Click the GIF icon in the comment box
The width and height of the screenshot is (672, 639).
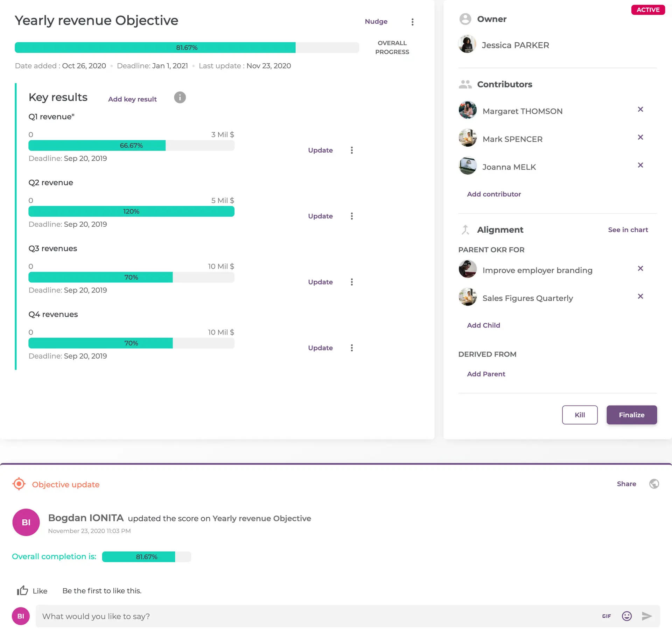607,616
